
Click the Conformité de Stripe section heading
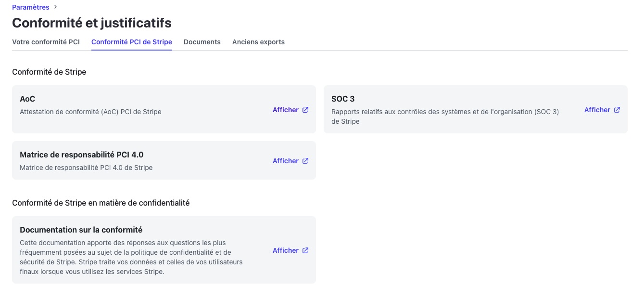[49, 72]
